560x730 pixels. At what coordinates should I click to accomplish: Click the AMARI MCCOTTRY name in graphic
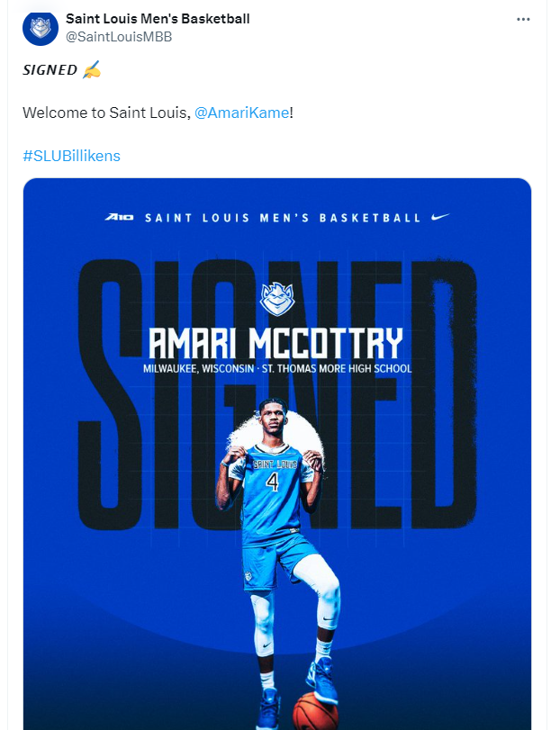coord(276,343)
